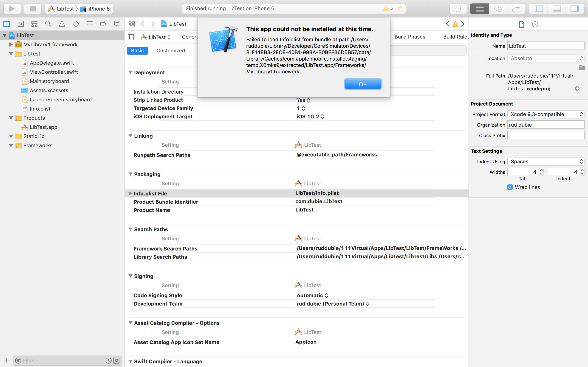Click the Run play button
Screen dimensions: 588x367
pyautogui.click(x=12, y=9)
